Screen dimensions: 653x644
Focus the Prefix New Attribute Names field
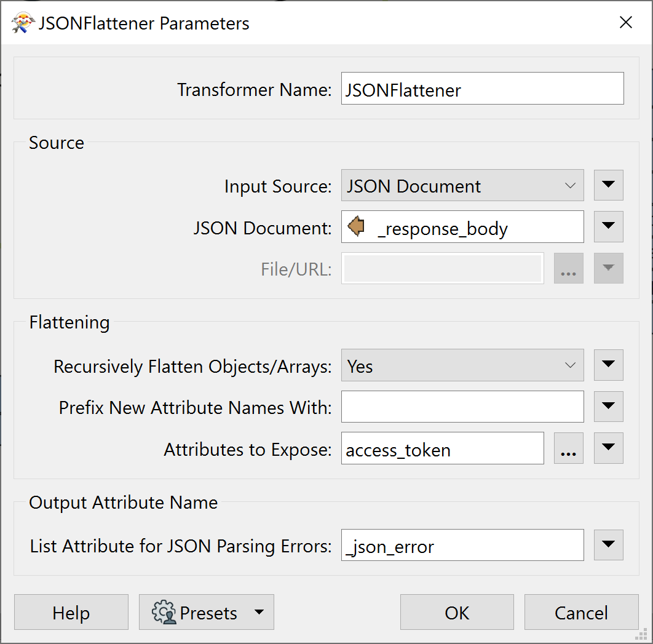point(462,407)
